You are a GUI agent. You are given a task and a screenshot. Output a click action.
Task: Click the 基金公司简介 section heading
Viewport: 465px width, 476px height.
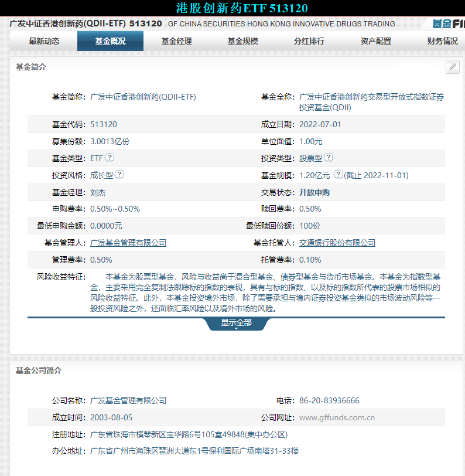click(x=39, y=370)
